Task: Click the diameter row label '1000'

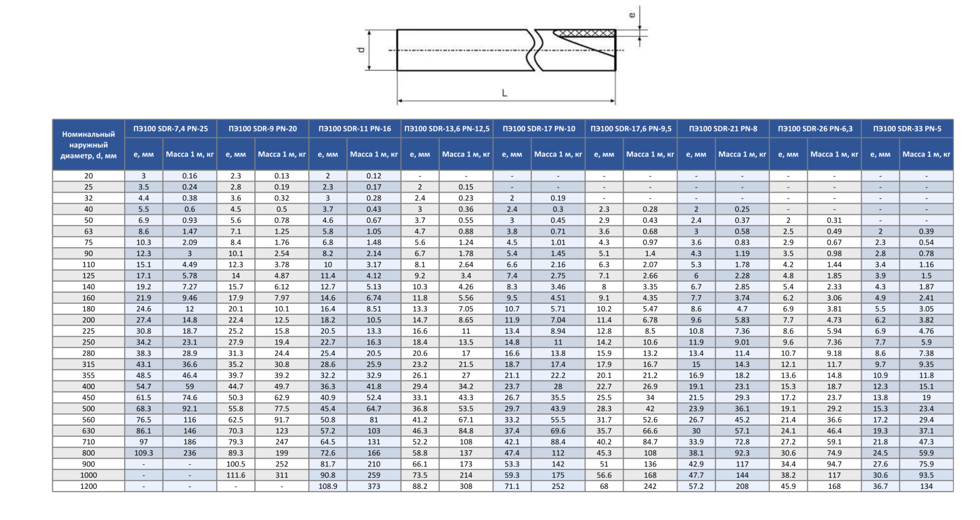Action: coord(88,475)
